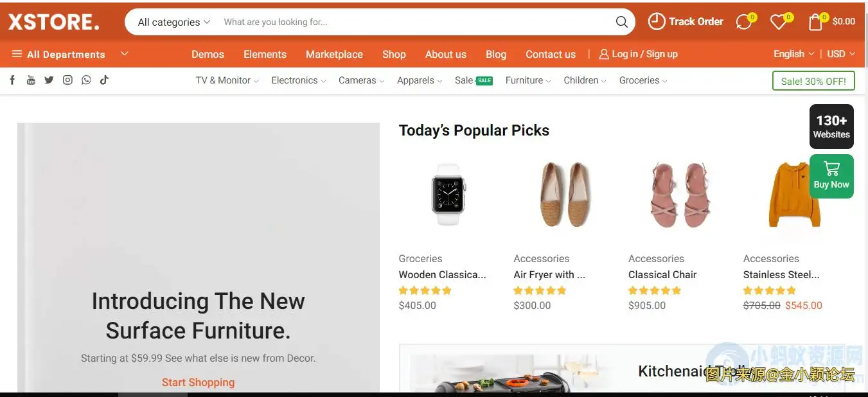
Task: Expand the All categories dropdown
Action: pos(173,22)
